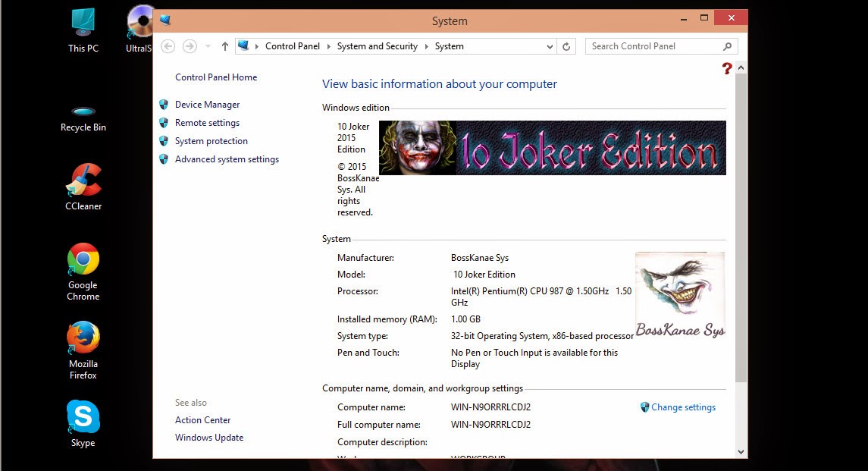Click the Full computer name value
This screenshot has height=471, width=868.
(x=490, y=425)
